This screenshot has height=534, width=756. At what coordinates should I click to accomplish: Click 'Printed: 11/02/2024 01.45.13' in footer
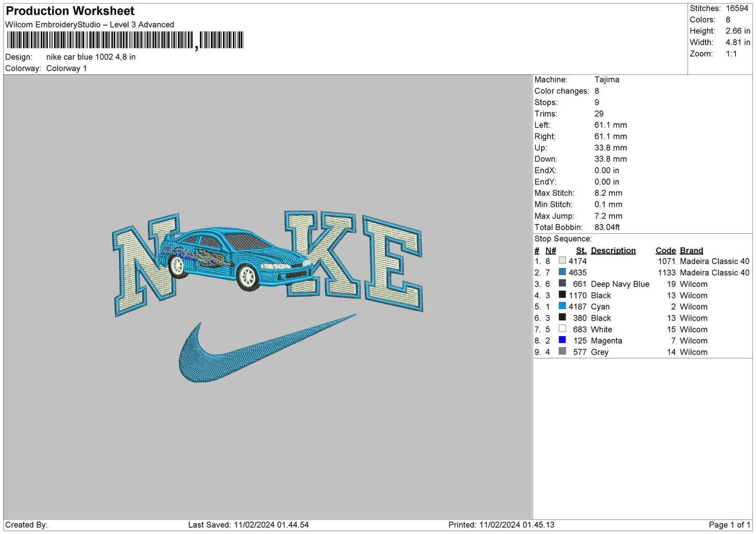tap(501, 525)
